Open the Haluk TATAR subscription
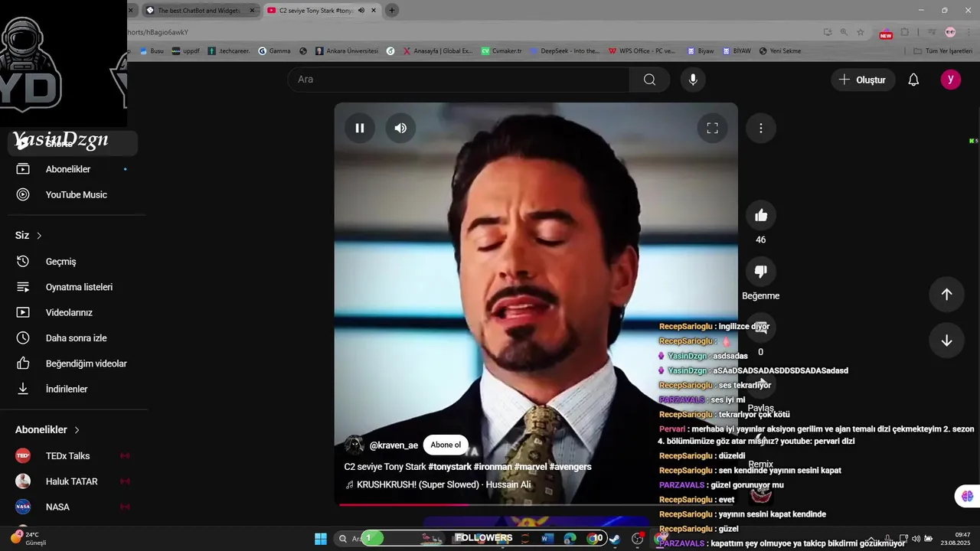This screenshot has width=980, height=551. click(x=73, y=481)
